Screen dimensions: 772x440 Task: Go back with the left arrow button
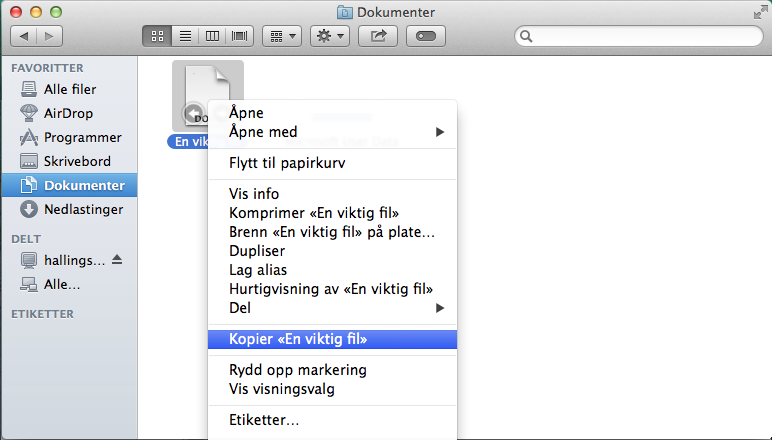24,36
